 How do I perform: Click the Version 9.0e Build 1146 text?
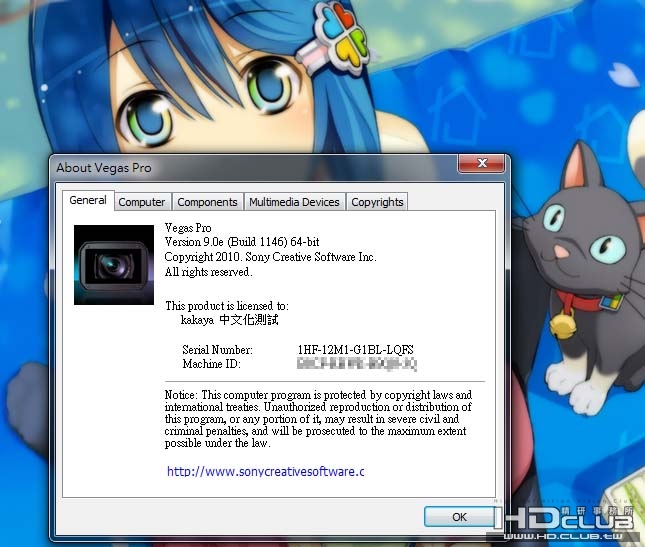click(x=242, y=242)
